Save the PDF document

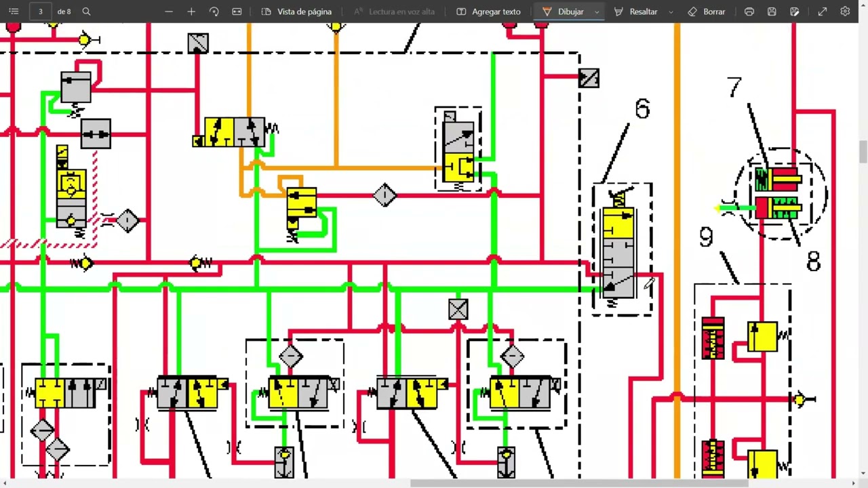click(x=772, y=12)
